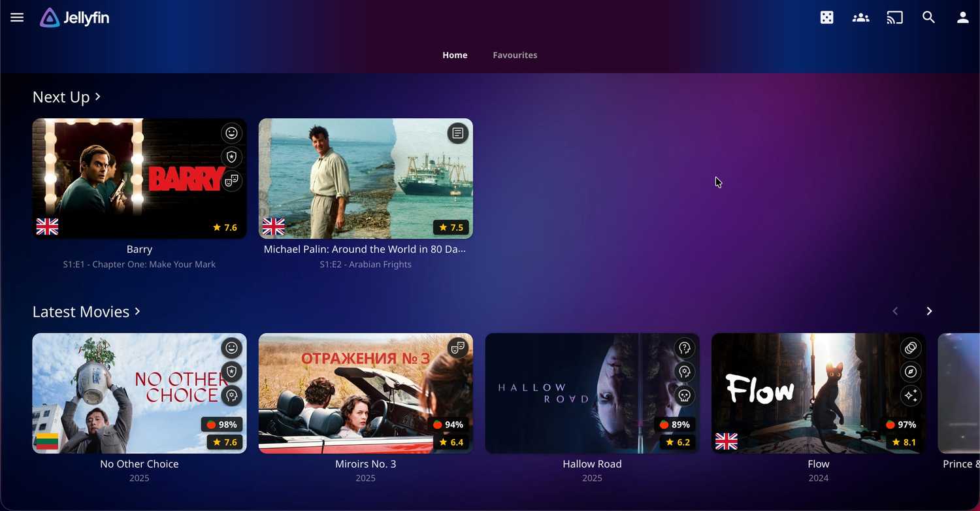The image size is (980, 511).
Task: Switch to the Home tab
Action: [x=455, y=55]
